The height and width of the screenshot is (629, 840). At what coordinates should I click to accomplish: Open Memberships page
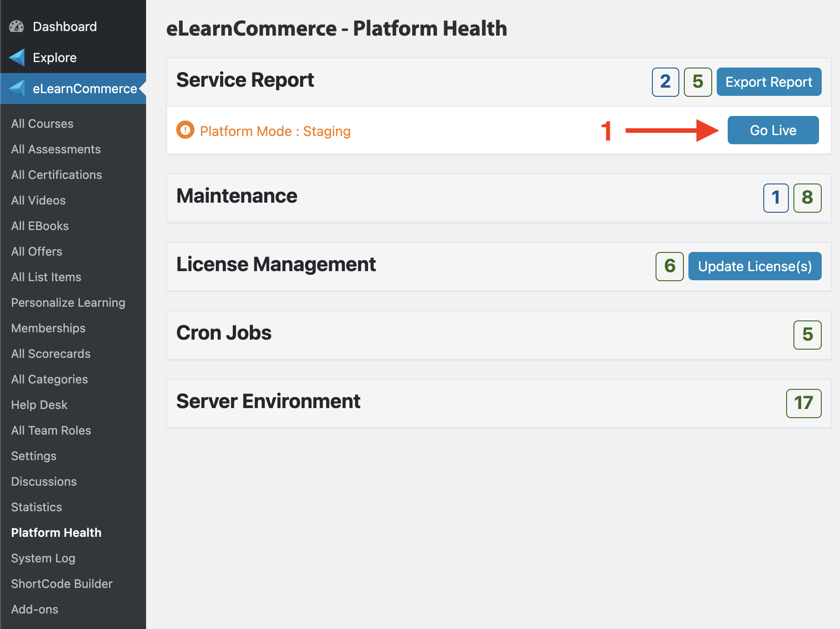coord(48,328)
